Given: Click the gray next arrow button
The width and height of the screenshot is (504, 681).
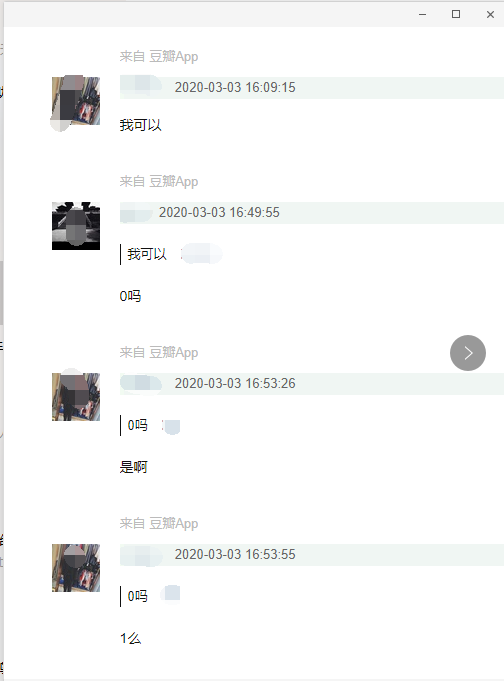Looking at the screenshot, I should point(468,353).
